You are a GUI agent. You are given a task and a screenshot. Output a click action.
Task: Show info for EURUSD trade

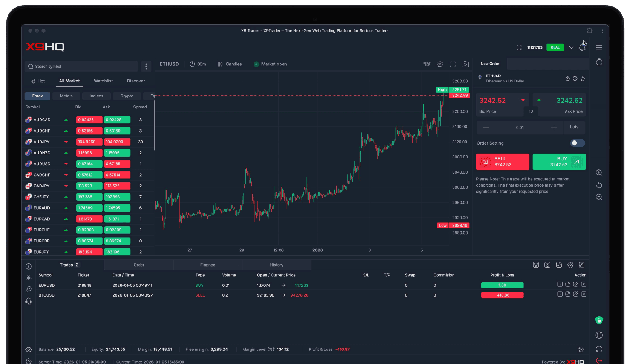[560, 284]
